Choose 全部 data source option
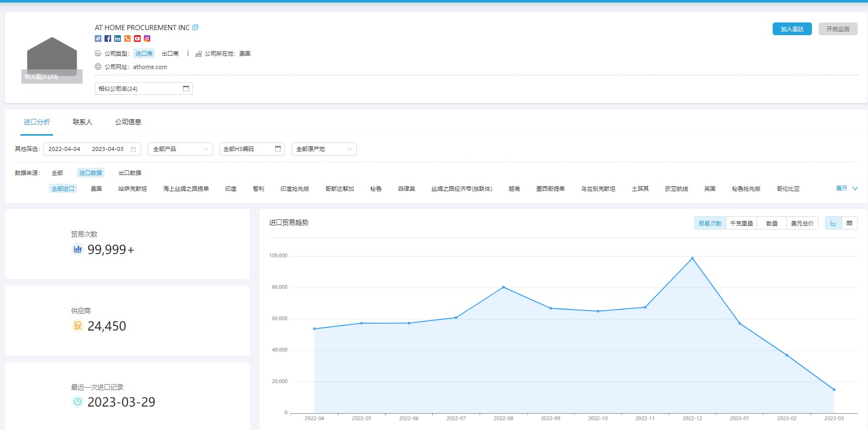Viewport: 868px width, 430px height. click(x=58, y=173)
